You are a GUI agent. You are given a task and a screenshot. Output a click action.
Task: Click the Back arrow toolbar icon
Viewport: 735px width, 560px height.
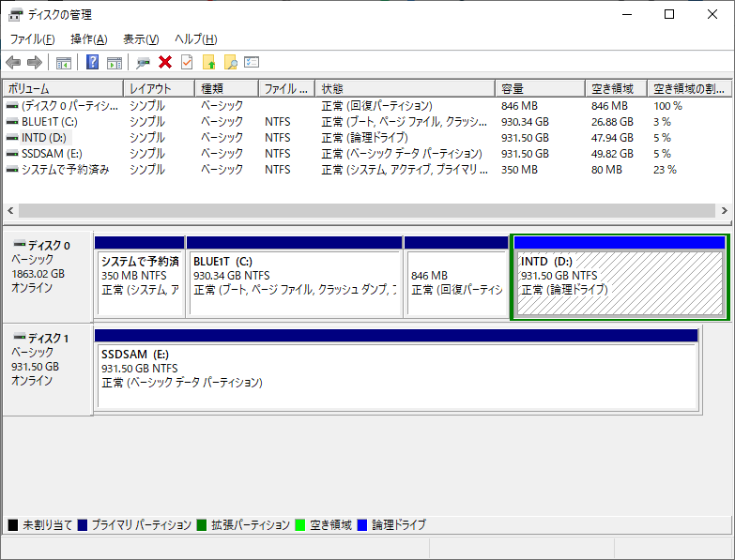[13, 63]
